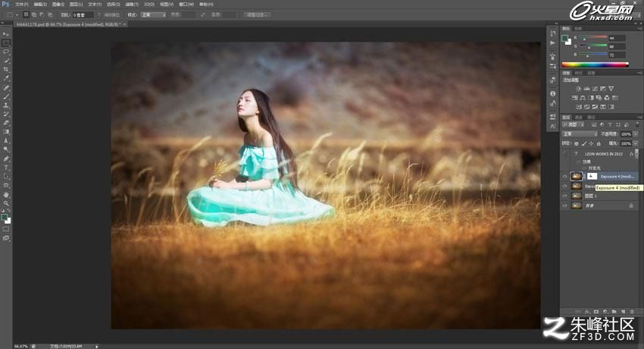Click the Curves adjustment icon

(595, 88)
